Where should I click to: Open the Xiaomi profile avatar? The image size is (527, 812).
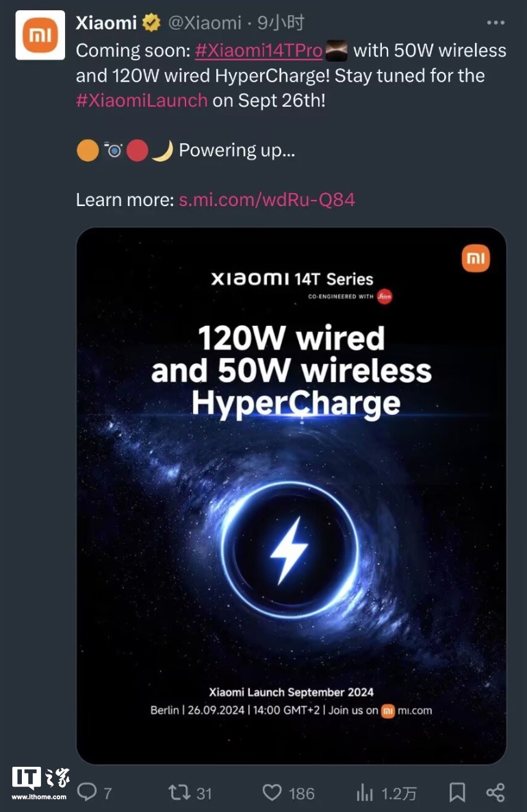click(40, 36)
